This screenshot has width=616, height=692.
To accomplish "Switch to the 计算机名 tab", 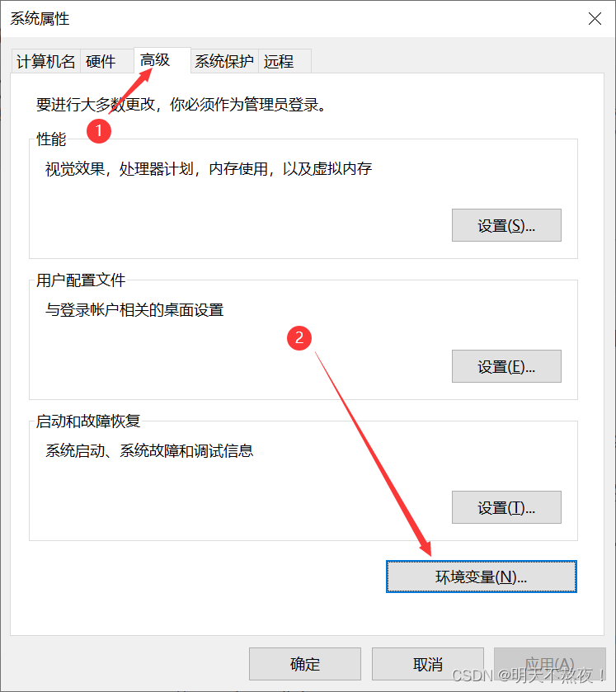I will pos(46,61).
